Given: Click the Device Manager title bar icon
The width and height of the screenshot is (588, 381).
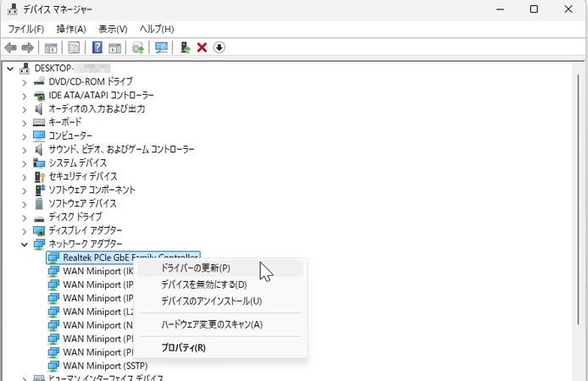Looking at the screenshot, I should [x=13, y=9].
